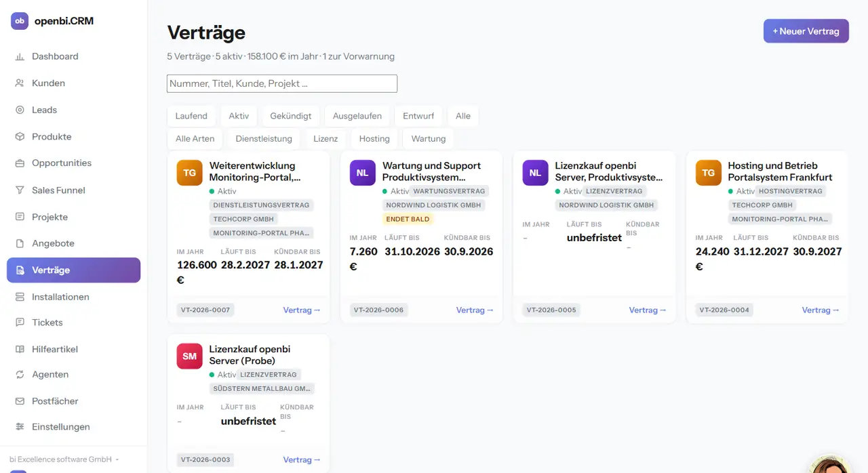
Task: Filter contracts by Aktiv status
Action: (x=239, y=116)
